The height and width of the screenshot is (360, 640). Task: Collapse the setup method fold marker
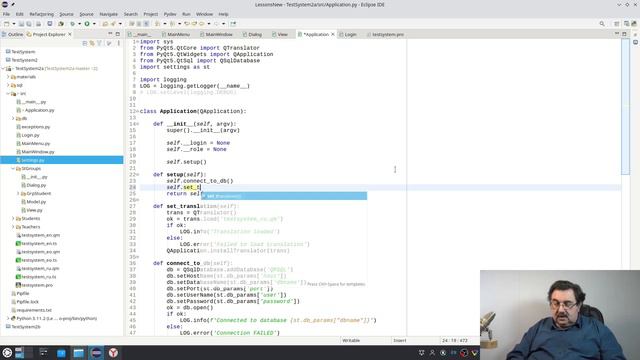(138, 175)
